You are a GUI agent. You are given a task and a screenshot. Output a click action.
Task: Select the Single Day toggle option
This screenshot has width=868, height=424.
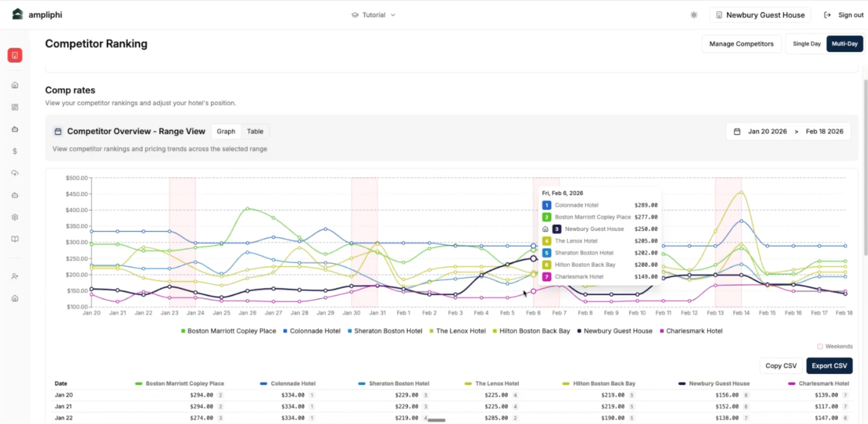click(x=806, y=43)
